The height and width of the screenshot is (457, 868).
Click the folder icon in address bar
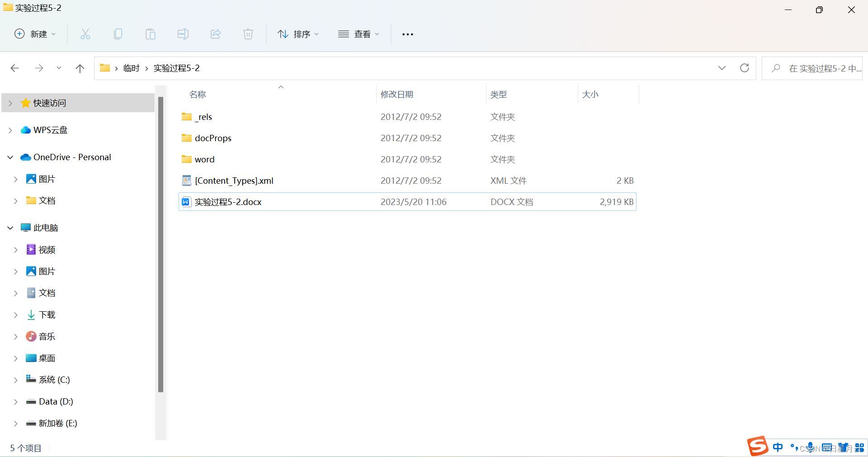click(105, 68)
